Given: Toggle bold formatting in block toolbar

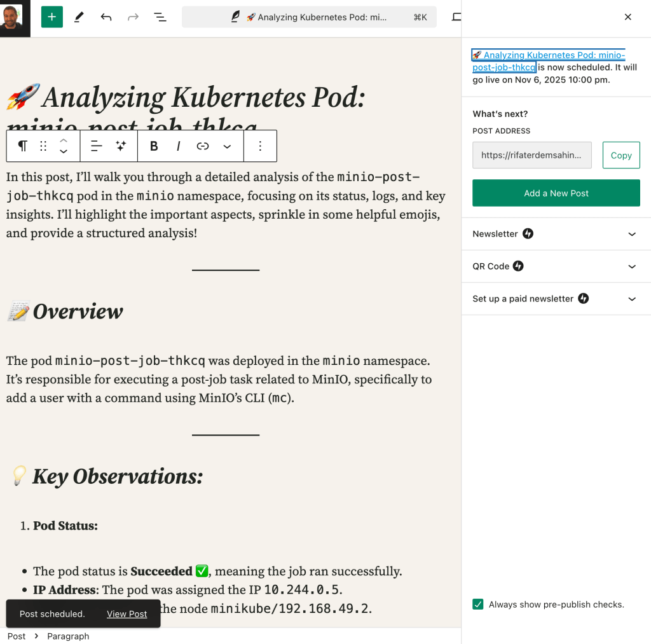Looking at the screenshot, I should pyautogui.click(x=154, y=146).
